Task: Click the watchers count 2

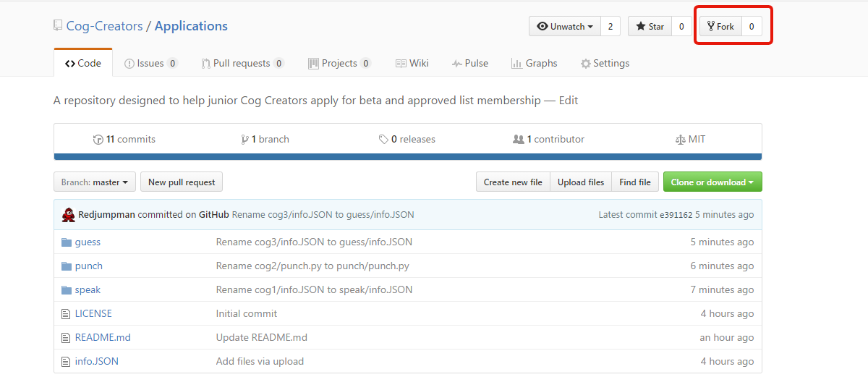Action: click(x=610, y=27)
